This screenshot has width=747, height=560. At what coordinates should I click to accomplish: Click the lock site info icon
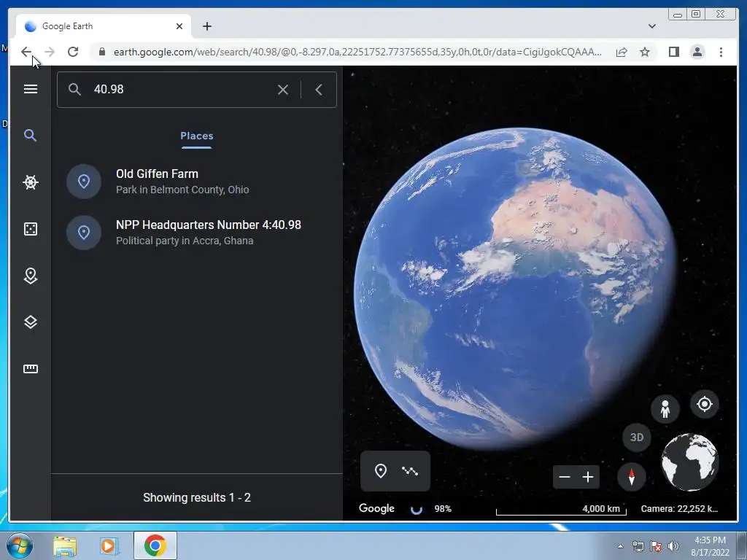[102, 52]
